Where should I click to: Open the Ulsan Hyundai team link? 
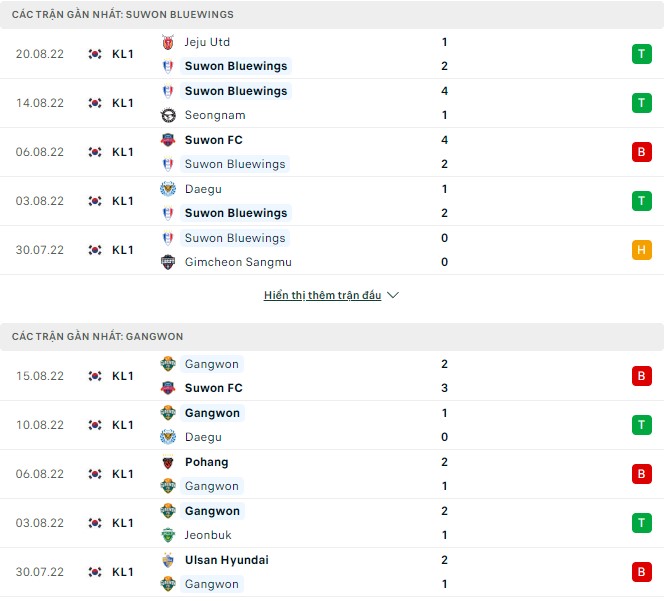(226, 560)
